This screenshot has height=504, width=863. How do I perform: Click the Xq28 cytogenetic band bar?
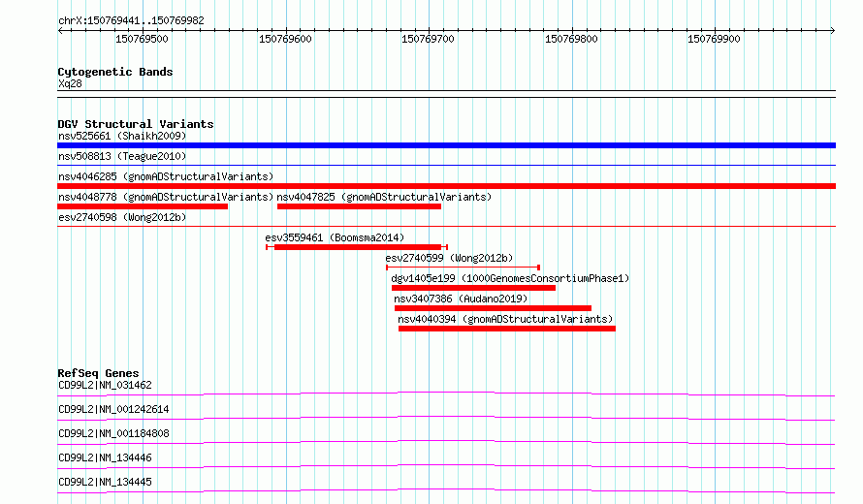pos(446,94)
